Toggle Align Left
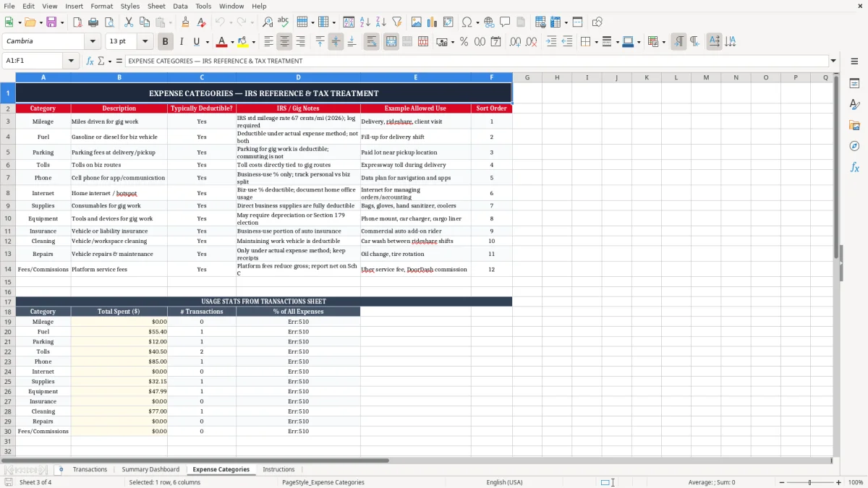This screenshot has width=868, height=488. pyautogui.click(x=268, y=42)
